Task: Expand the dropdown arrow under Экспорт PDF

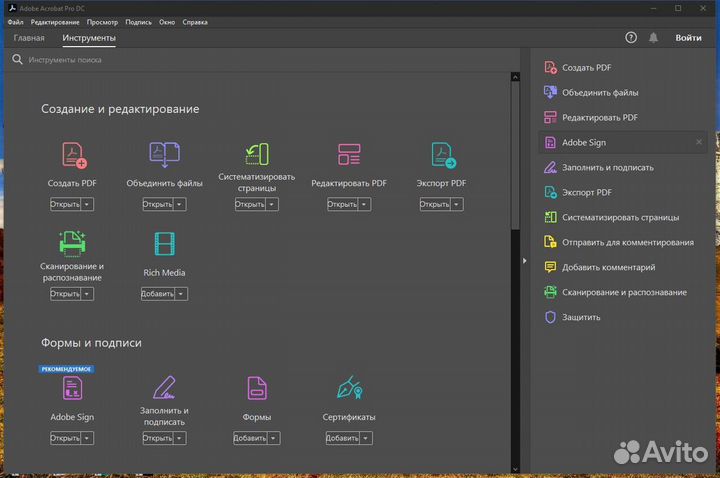Action: tap(456, 204)
